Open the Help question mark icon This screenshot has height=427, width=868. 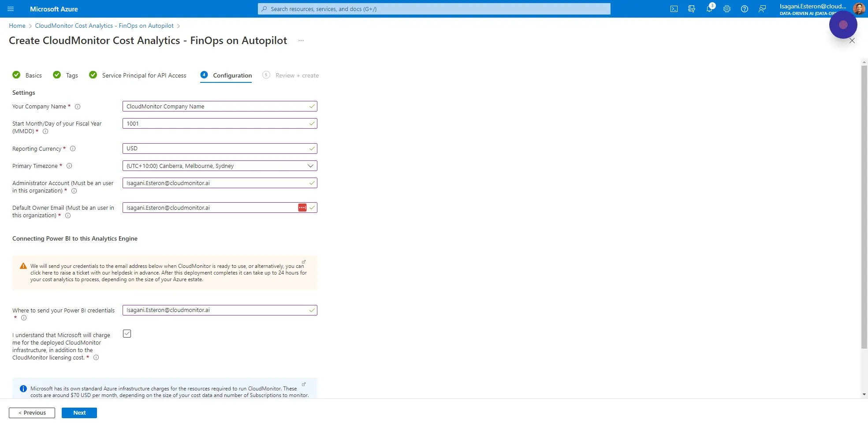pos(745,9)
